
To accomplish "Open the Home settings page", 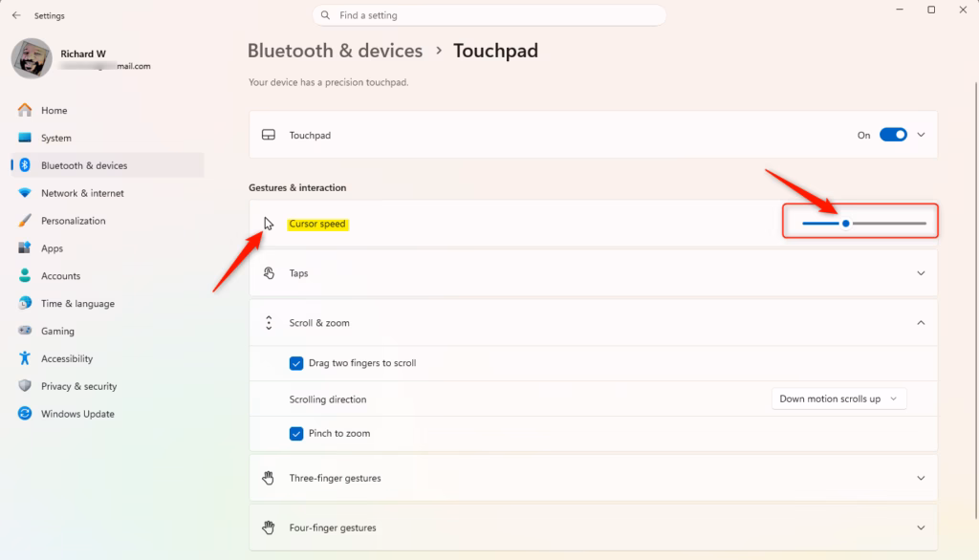I will tap(54, 111).
